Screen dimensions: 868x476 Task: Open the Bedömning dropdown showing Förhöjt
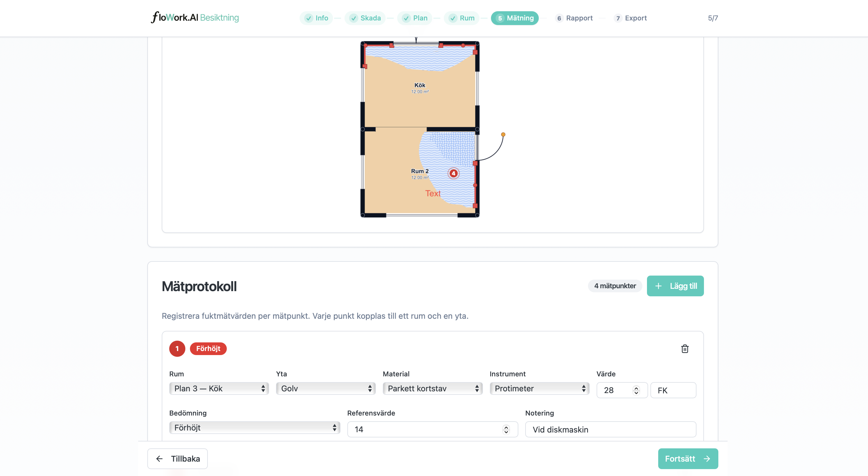pos(255,427)
